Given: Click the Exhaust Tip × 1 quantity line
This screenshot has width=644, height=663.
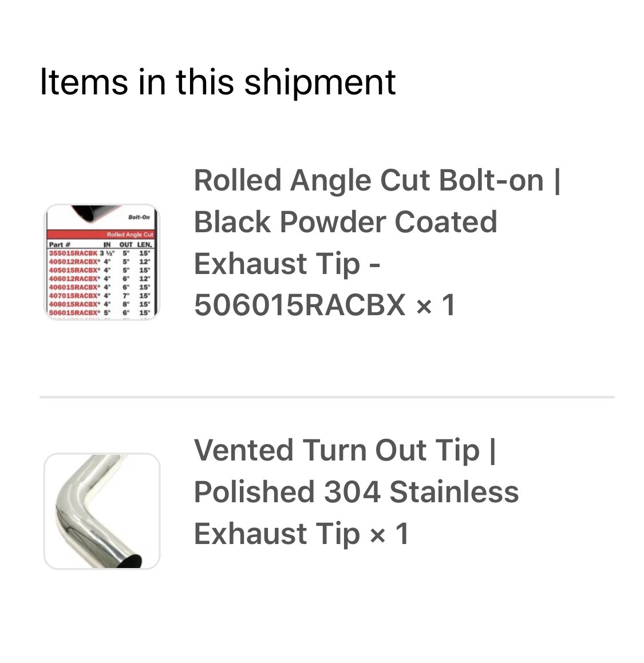Looking at the screenshot, I should [301, 534].
